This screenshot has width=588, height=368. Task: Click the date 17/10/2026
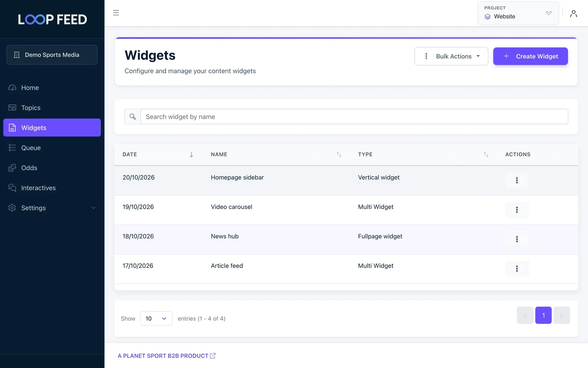click(x=138, y=266)
